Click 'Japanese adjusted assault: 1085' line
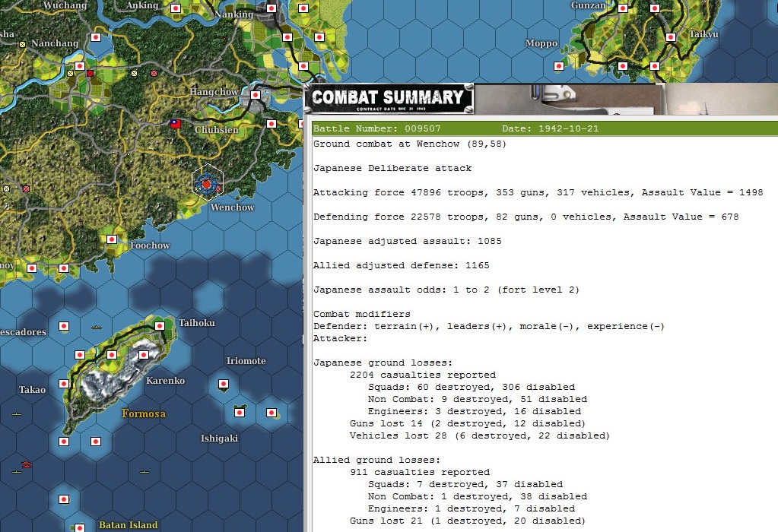 click(408, 241)
